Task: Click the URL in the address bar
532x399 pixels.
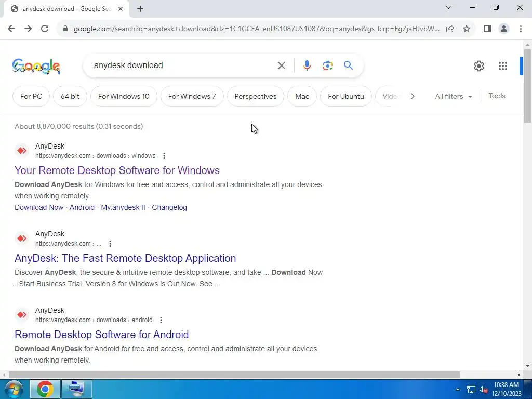Action: pyautogui.click(x=256, y=29)
